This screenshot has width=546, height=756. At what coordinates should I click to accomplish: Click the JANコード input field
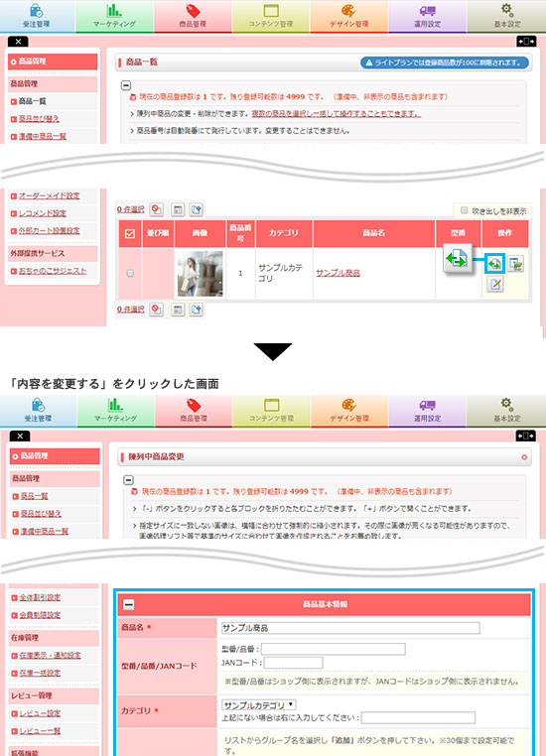click(293, 663)
